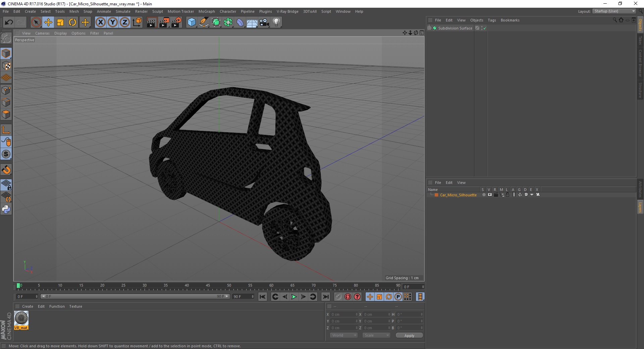Switch to Texture mode icon

click(6, 66)
